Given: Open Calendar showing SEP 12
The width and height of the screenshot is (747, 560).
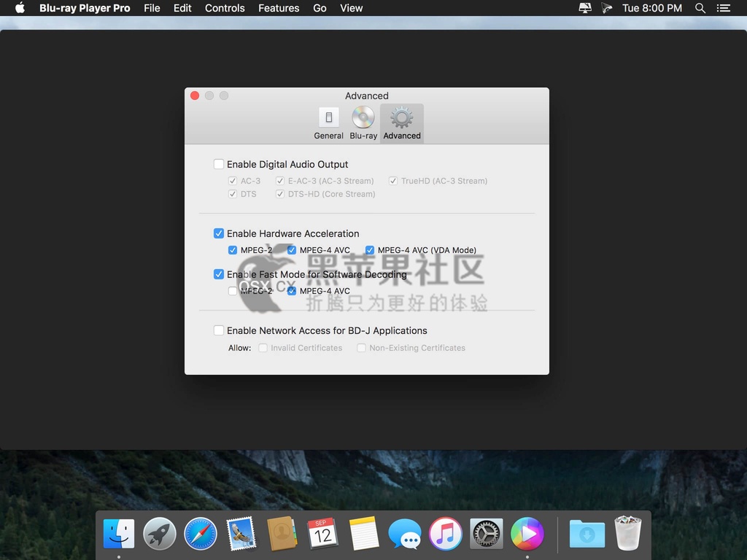Looking at the screenshot, I should (322, 534).
